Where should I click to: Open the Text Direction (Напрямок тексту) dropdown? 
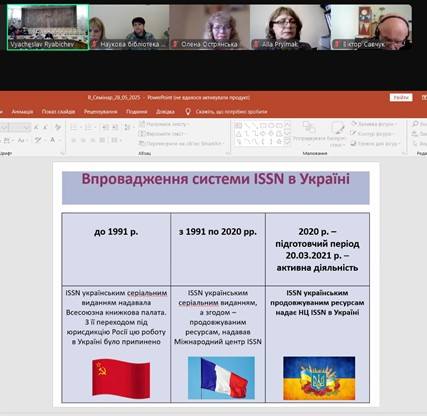click(x=164, y=124)
